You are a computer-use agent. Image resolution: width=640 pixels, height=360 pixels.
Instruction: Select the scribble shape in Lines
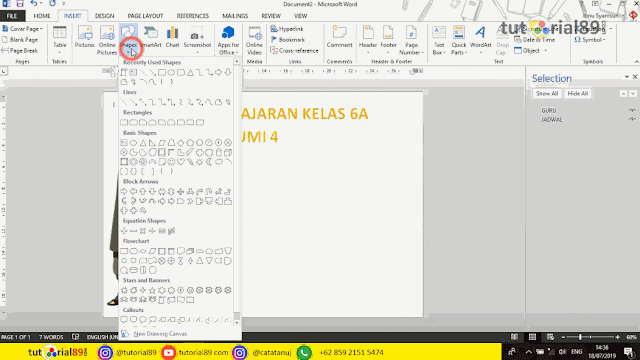coord(228,102)
